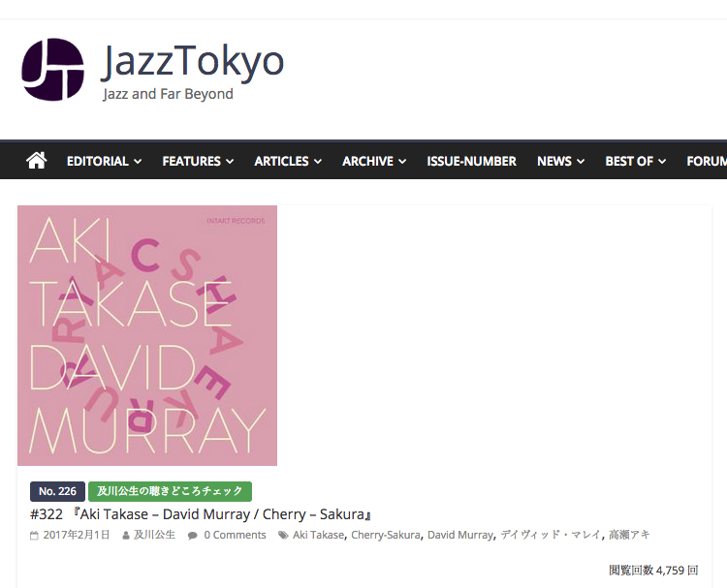Screen dimensions: 727x588
Task: Click the tags icon before Aki Takase
Action: click(283, 536)
